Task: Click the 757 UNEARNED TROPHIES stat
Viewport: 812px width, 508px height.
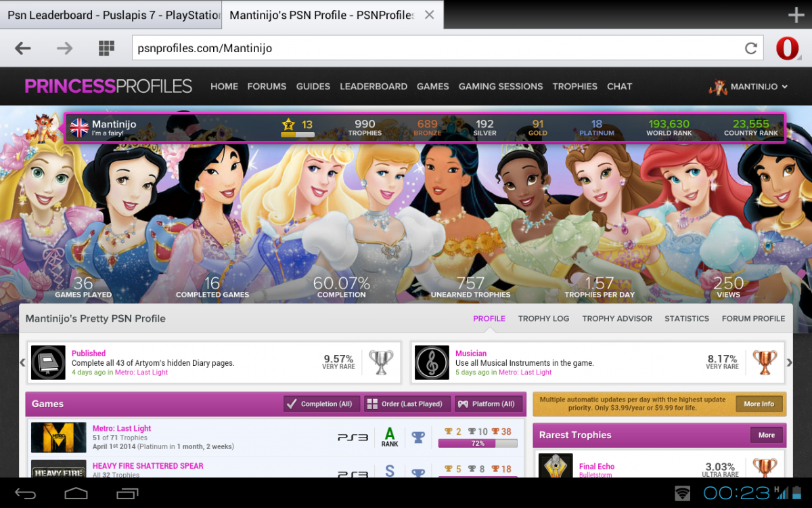Action: coord(471,287)
